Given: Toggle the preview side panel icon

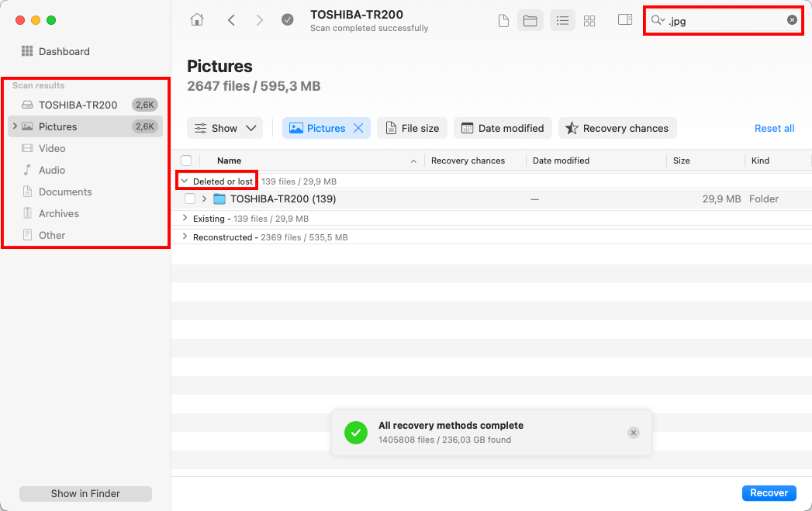Looking at the screenshot, I should [625, 20].
